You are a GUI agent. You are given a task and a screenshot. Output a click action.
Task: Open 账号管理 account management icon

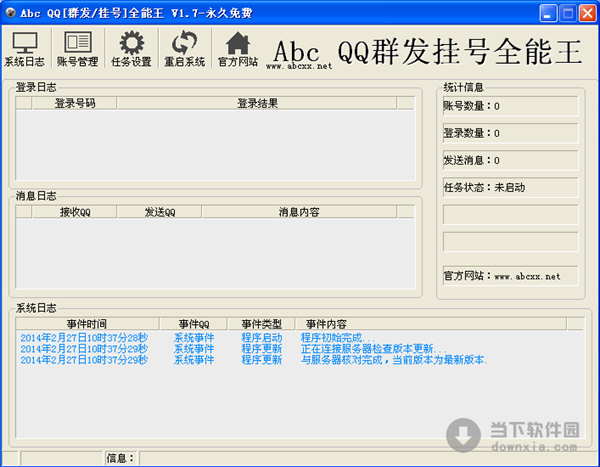78,49
